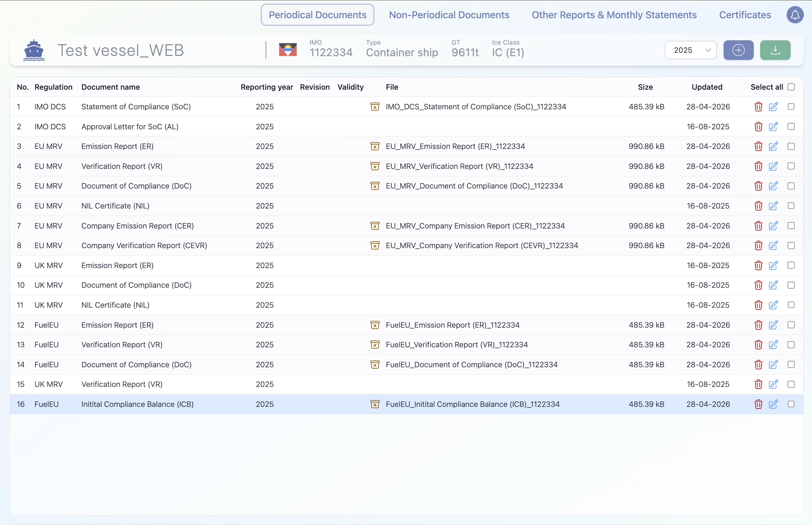812x525 pixels.
Task: Edit the IMO DCS Statement of Compliance row
Action: pyautogui.click(x=773, y=107)
